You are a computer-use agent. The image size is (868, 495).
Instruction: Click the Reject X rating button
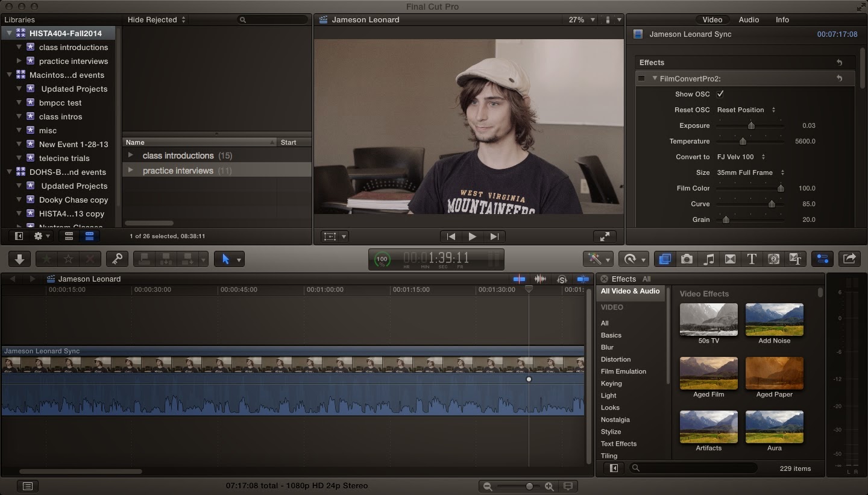(x=90, y=259)
